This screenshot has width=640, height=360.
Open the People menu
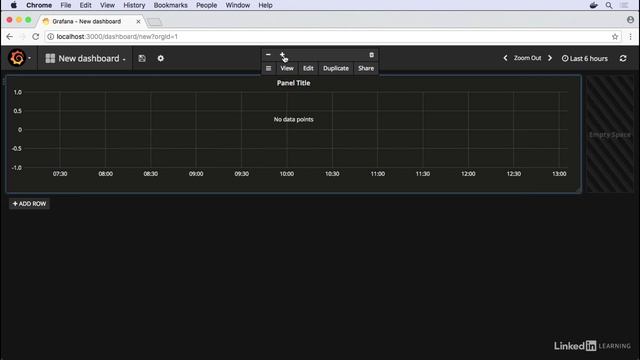click(x=207, y=5)
